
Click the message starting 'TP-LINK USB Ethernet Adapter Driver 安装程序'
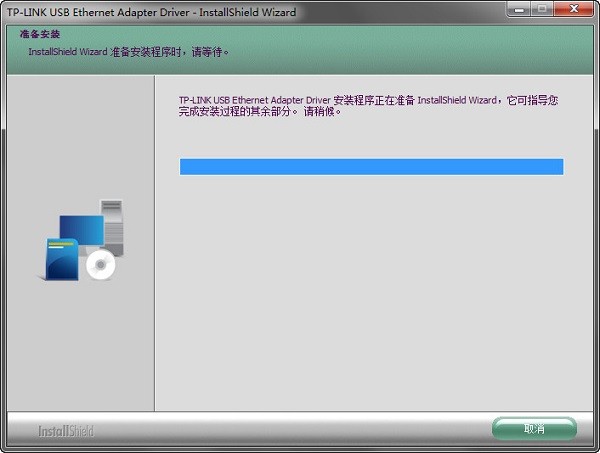tap(368, 106)
